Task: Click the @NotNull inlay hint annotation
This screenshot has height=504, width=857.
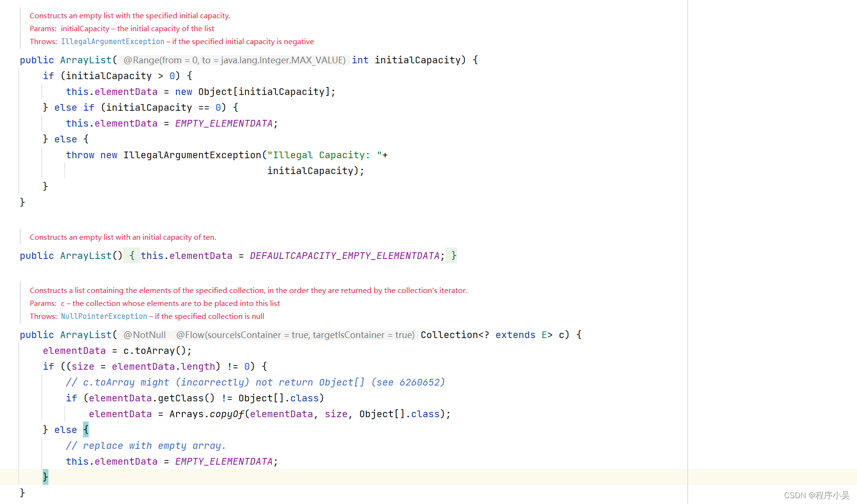Action: click(x=144, y=335)
